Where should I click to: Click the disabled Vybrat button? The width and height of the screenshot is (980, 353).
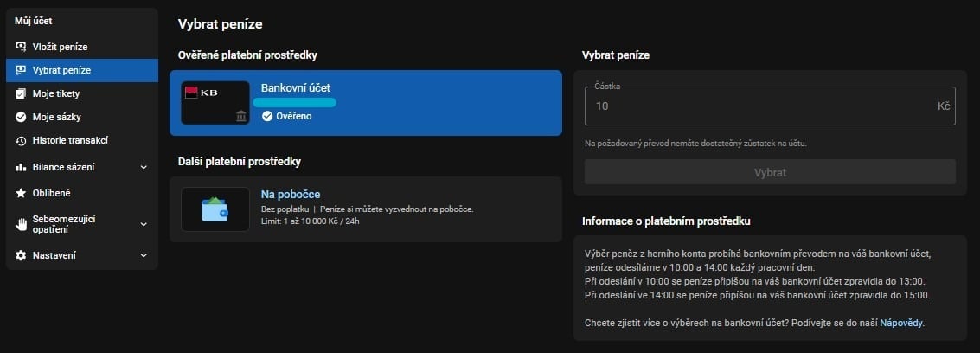pos(770,172)
